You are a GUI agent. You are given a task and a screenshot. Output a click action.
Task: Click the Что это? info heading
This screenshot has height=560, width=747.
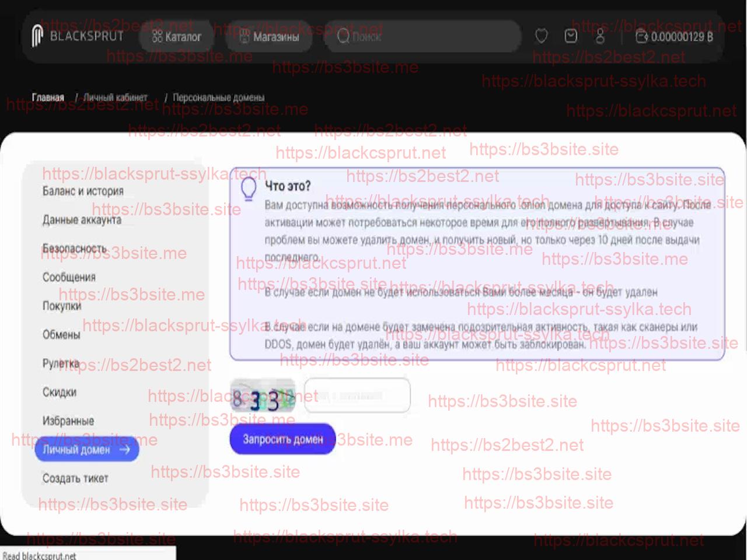(288, 186)
